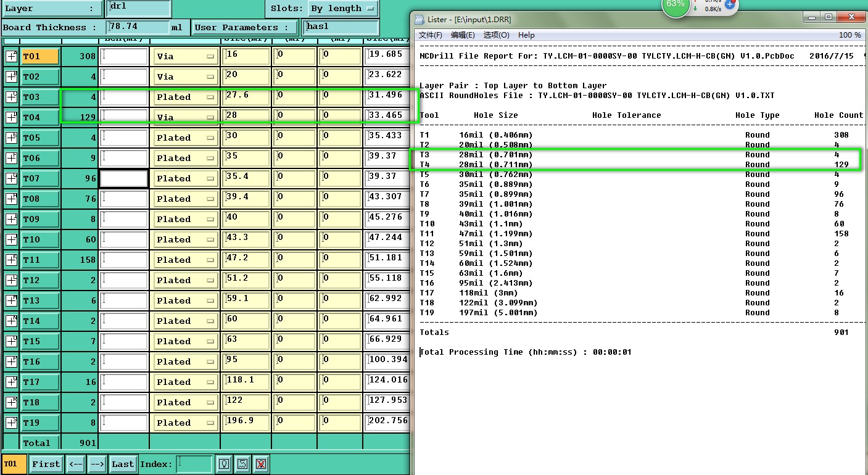The image size is (868, 475).
Task: Click the Total 901 cell in drill table
Action: [x=80, y=443]
